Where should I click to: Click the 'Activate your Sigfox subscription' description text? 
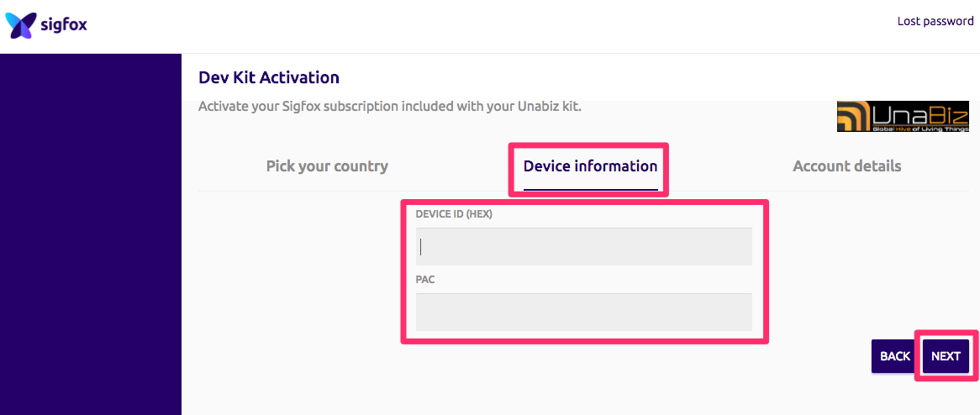click(389, 108)
